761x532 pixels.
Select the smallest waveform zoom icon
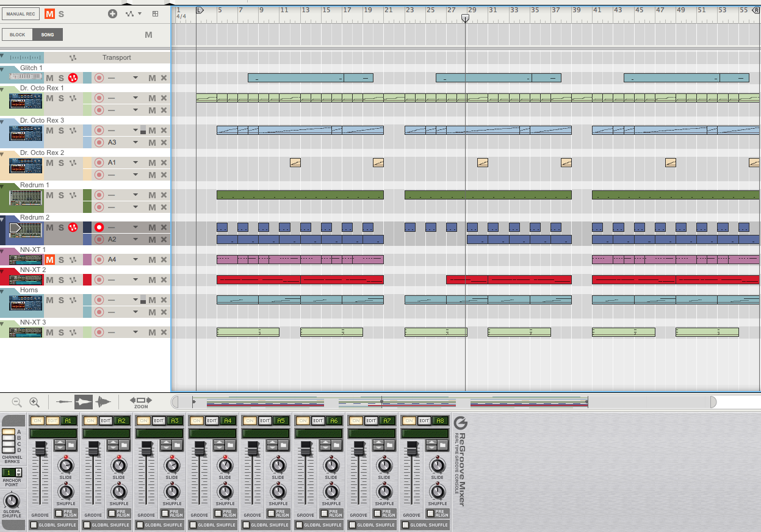coord(63,401)
